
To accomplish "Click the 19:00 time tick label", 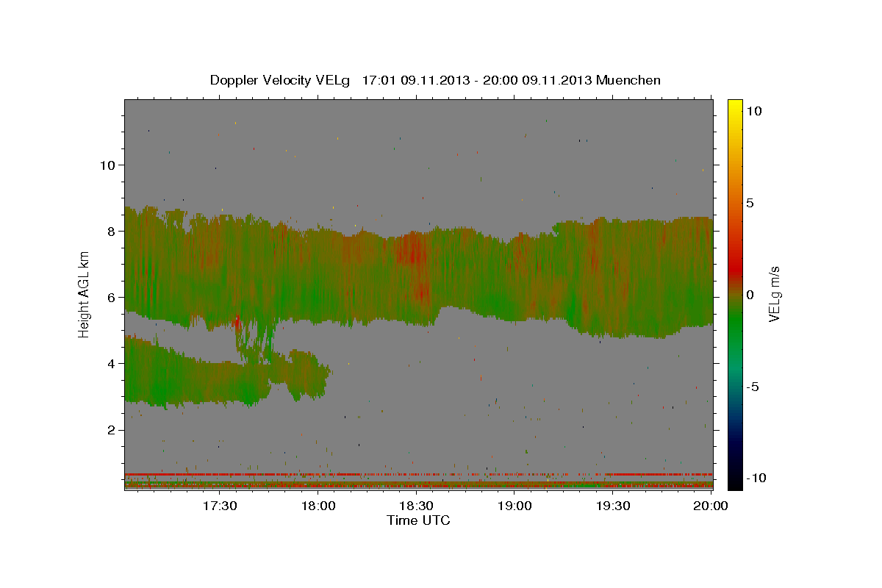I will coord(514,506).
